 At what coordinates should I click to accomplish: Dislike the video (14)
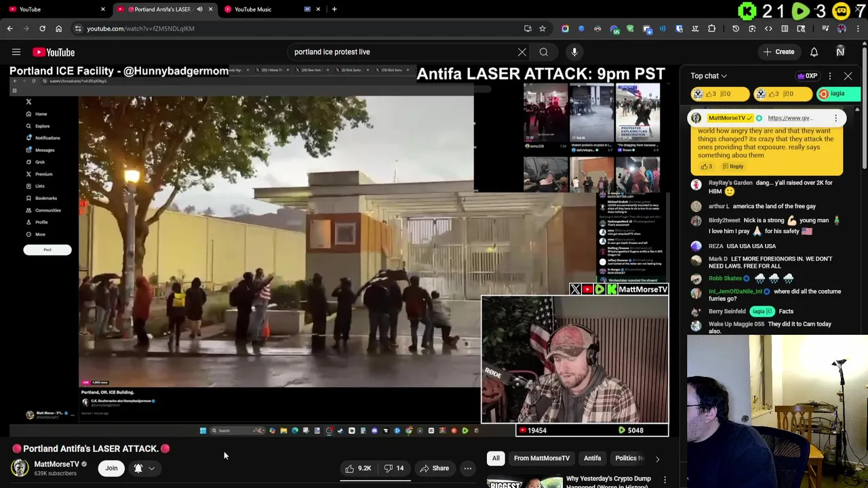(394, 468)
